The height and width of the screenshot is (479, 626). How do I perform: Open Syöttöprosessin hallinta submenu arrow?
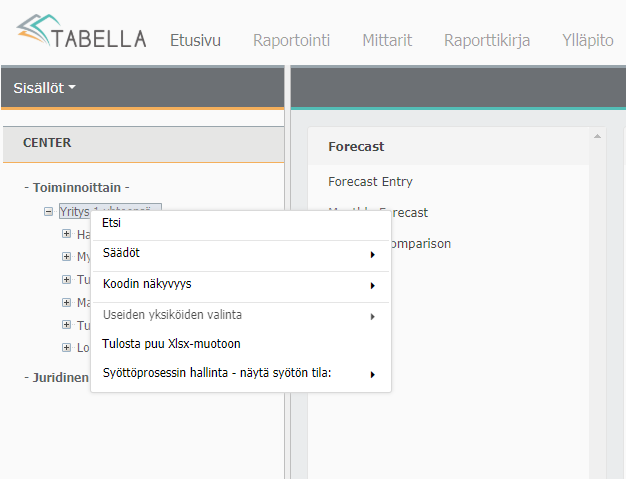coord(372,375)
